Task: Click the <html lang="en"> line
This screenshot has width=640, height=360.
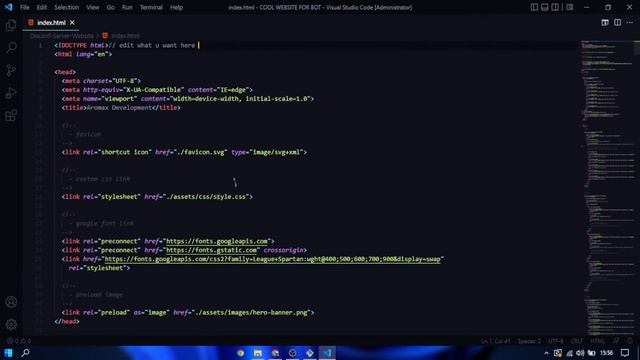Action: coord(83,54)
